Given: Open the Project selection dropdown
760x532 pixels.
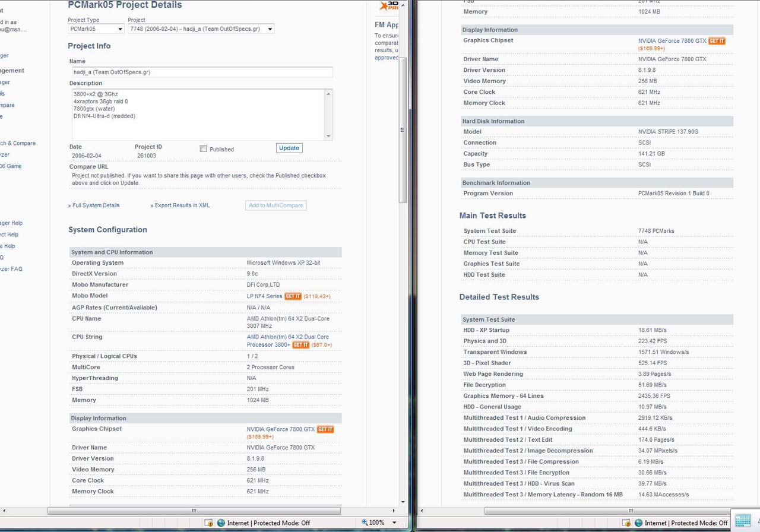Looking at the screenshot, I should [x=201, y=28].
